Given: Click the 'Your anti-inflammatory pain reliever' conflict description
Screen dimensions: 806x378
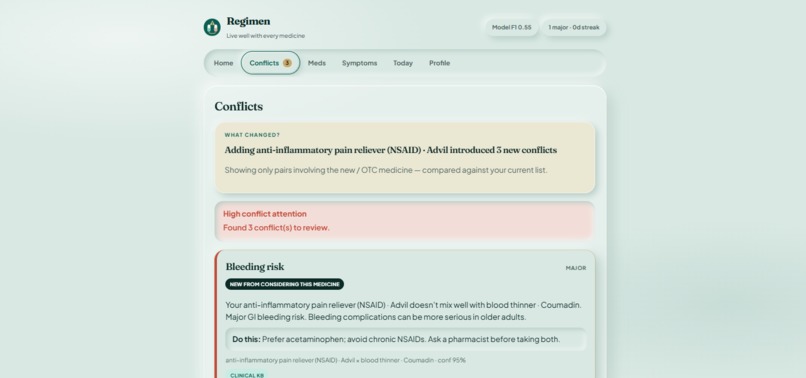Looking at the screenshot, I should (x=404, y=311).
